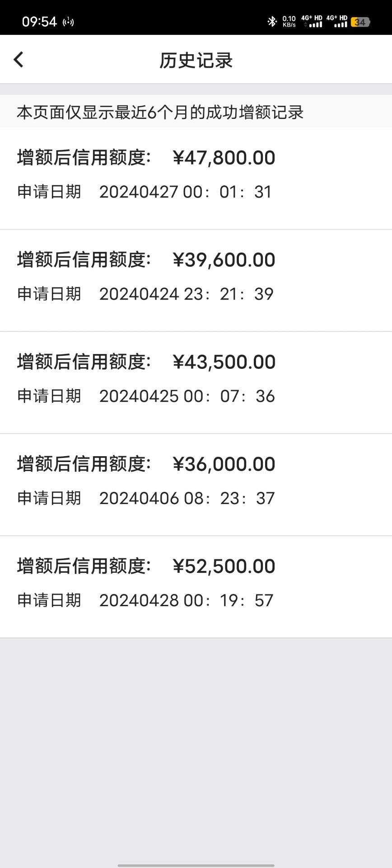Open the ¥43,500.00 credit limit record
392x868 pixels.
click(x=196, y=383)
